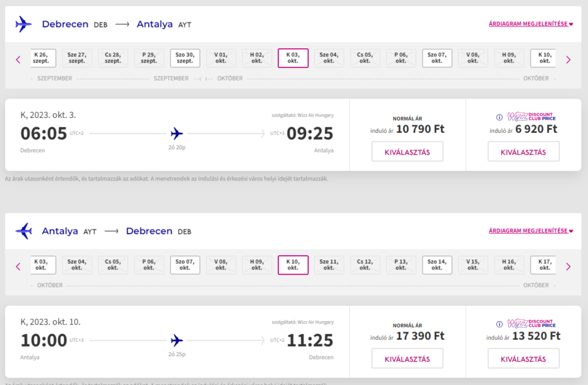Viewport: 588px width, 385px height.
Task: Select return discount club price 13 520 Ft
Action: (x=524, y=359)
